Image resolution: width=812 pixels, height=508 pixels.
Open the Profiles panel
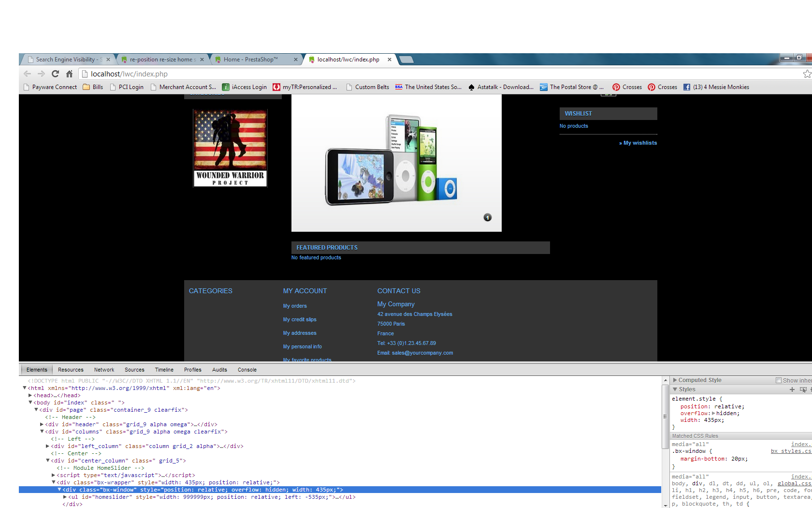pos(193,370)
